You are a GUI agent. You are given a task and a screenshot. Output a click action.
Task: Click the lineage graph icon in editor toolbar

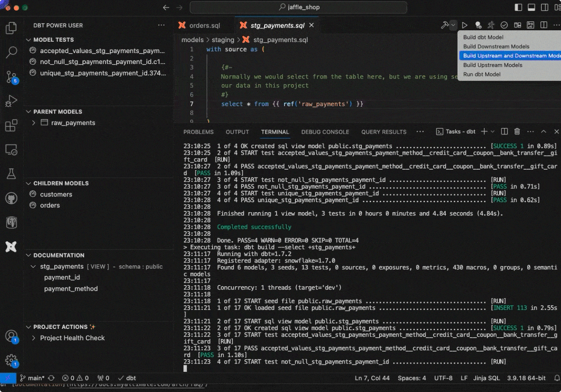(x=530, y=25)
